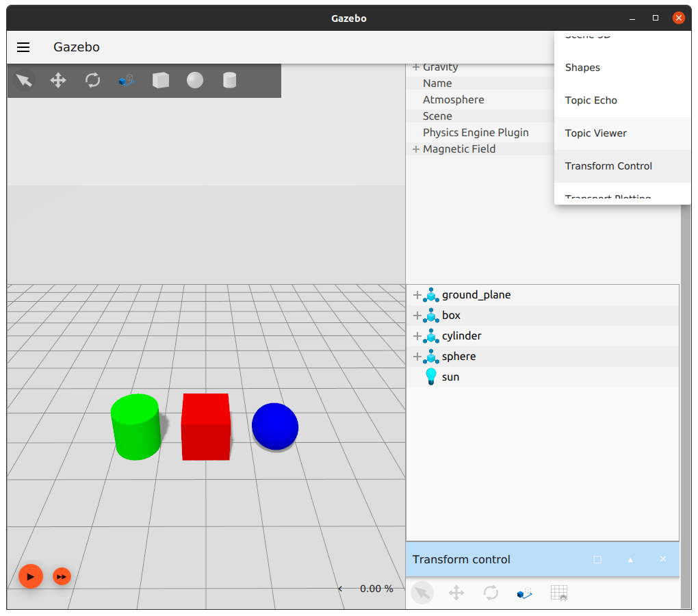698x616 pixels.
Task: Select Topic Viewer from the plugin menu
Action: [x=622, y=133]
